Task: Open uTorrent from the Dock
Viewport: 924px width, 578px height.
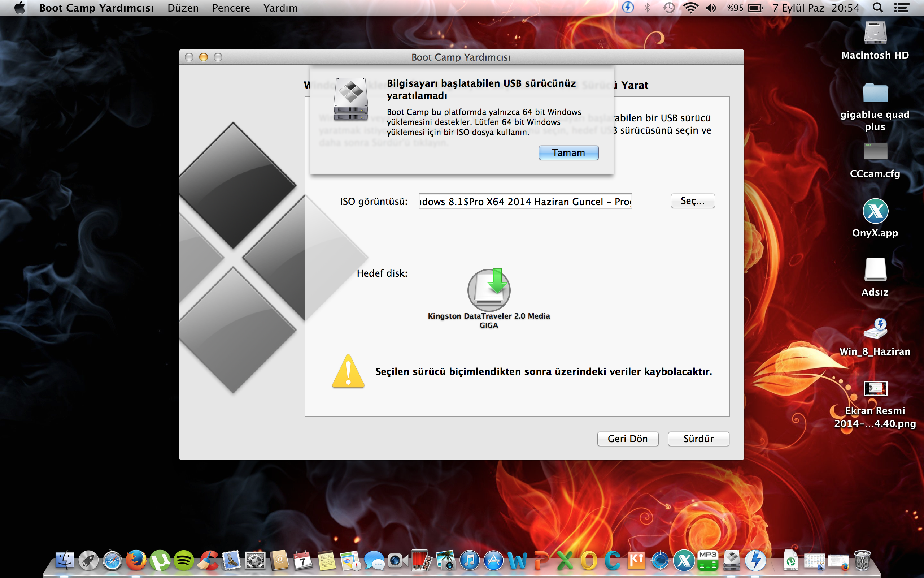Action: 160,561
